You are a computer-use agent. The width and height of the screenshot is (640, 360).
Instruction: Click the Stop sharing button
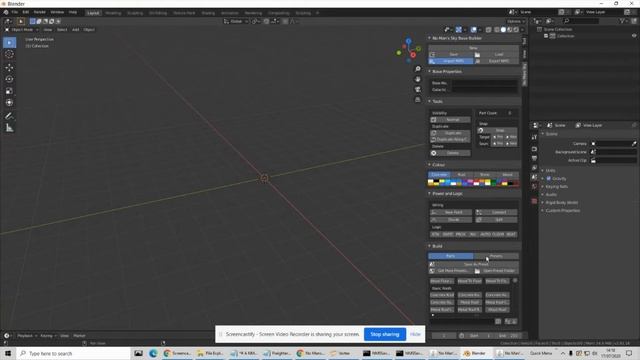(x=385, y=334)
